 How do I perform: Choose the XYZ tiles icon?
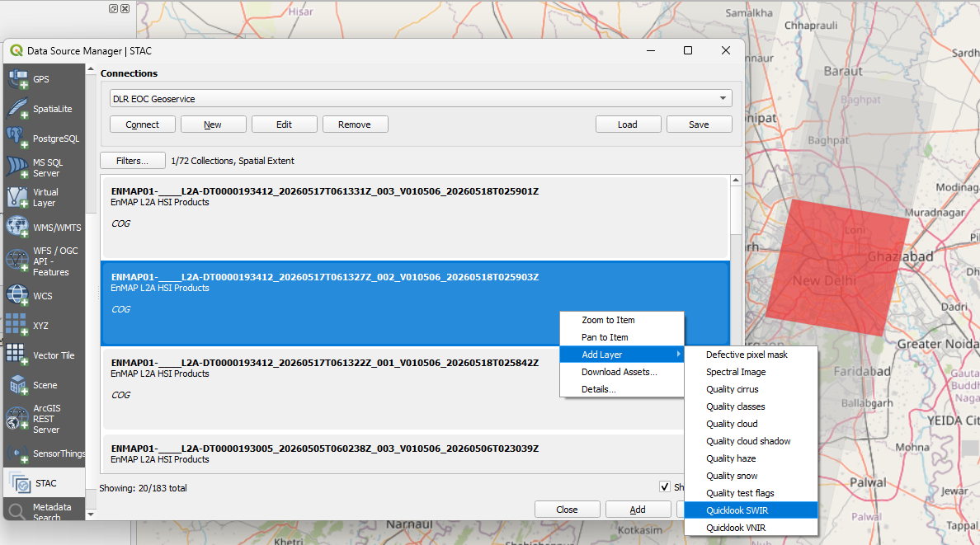pyautogui.click(x=16, y=325)
